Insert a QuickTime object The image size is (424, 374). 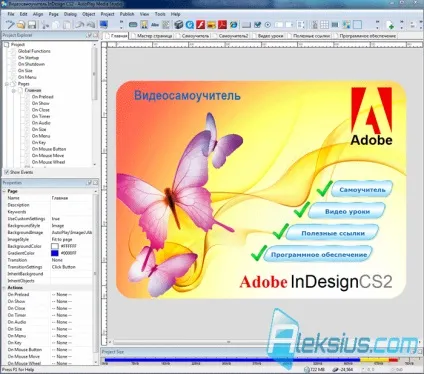tap(190, 25)
